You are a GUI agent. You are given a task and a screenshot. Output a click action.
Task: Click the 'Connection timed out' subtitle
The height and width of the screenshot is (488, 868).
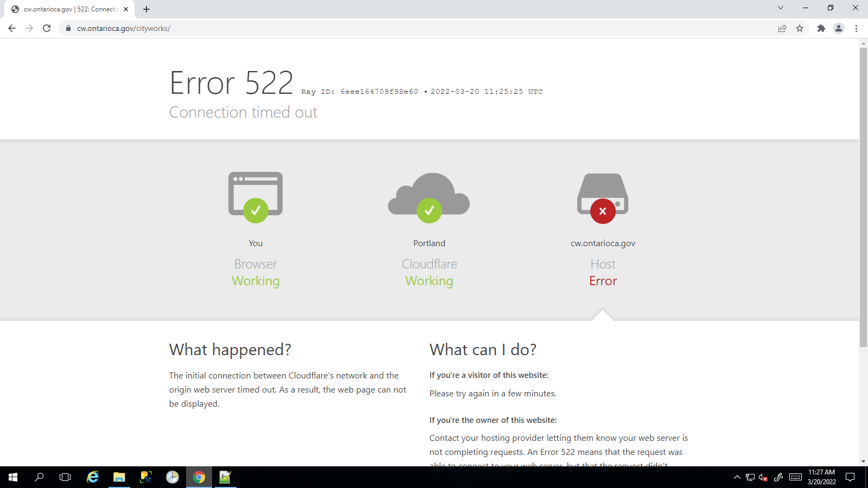[x=243, y=112]
